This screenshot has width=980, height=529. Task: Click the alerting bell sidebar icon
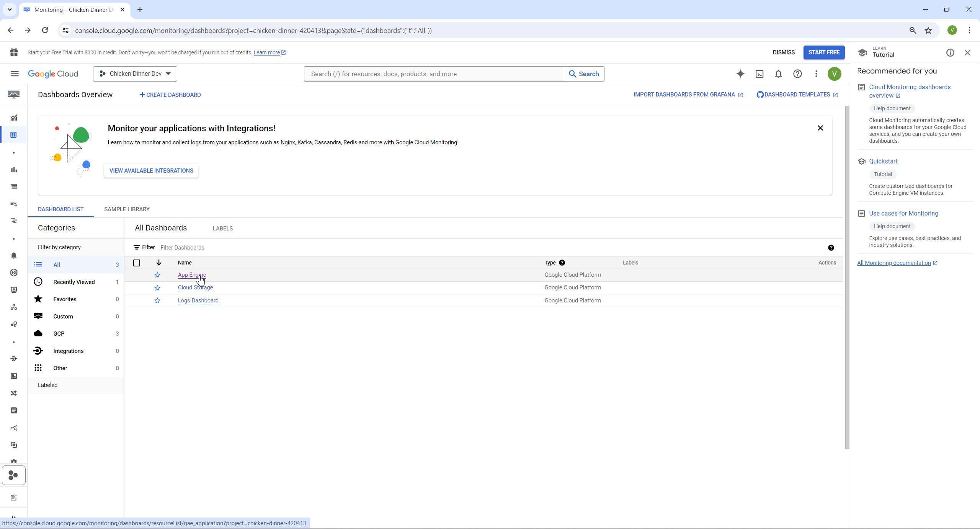(14, 256)
